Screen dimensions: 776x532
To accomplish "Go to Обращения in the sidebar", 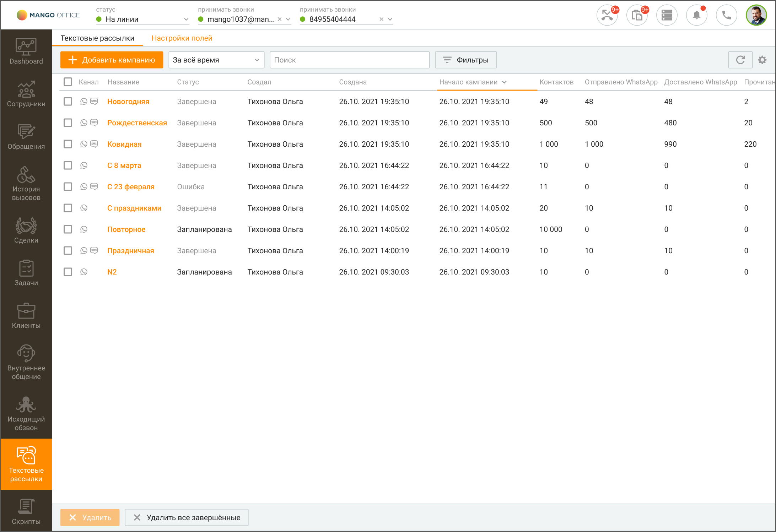I will tap(26, 137).
